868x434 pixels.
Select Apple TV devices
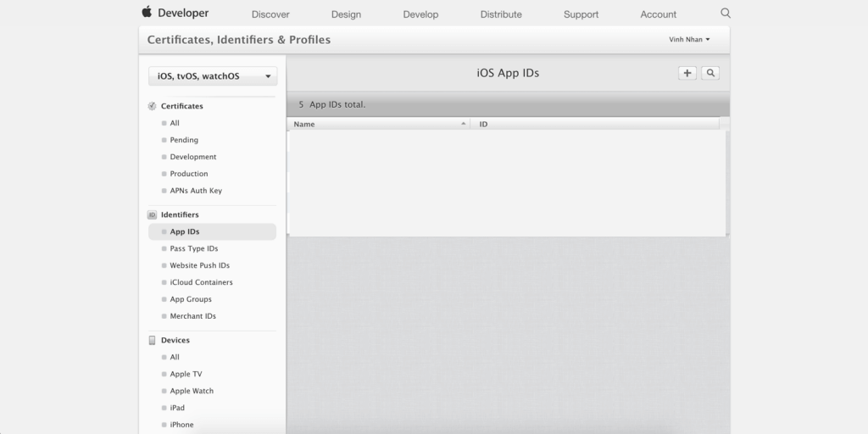pyautogui.click(x=186, y=374)
